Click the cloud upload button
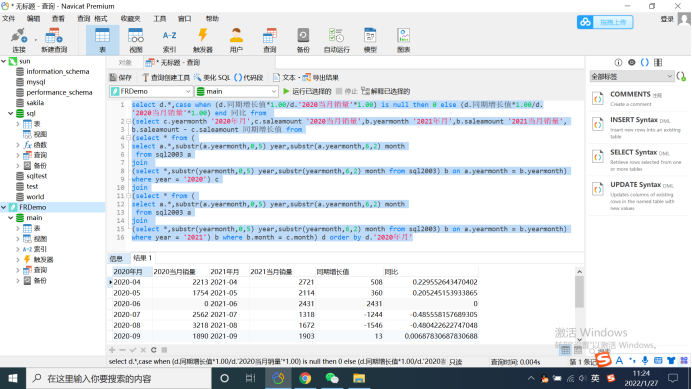Viewport: 692px width, 389px height. (x=605, y=22)
